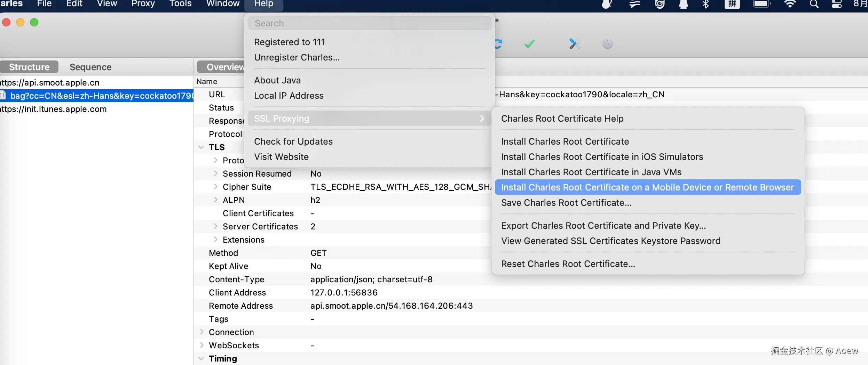The height and width of the screenshot is (365, 868).
Task: Click the blue repeat arrows toolbar icon
Action: (498, 44)
